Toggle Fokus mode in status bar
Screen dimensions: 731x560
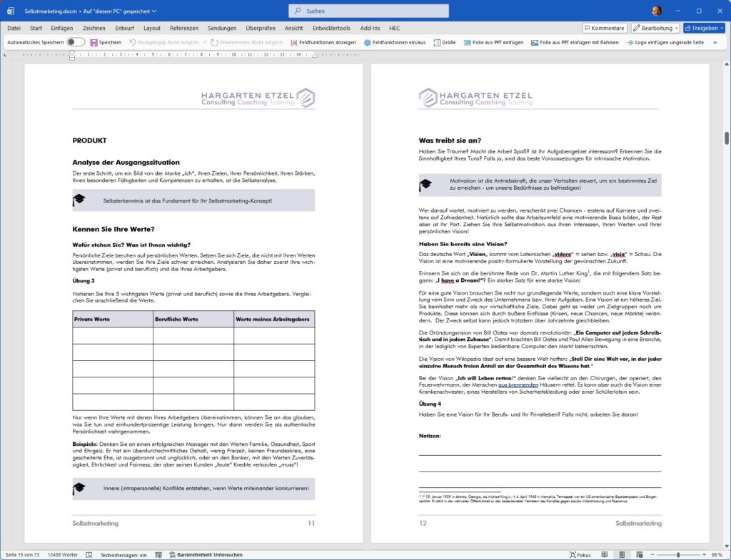click(579, 554)
